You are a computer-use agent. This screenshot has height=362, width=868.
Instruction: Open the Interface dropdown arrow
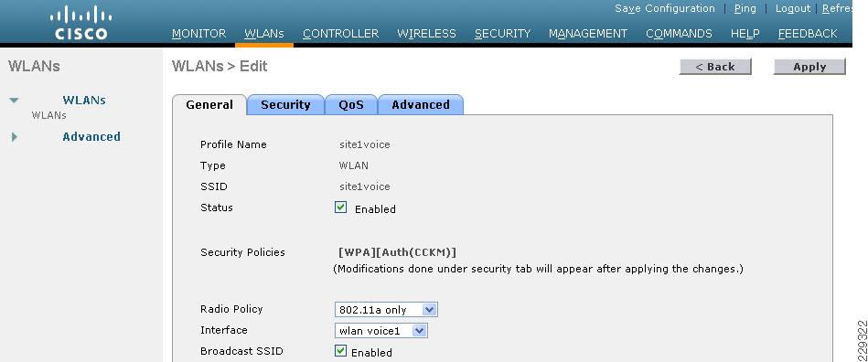coord(420,331)
